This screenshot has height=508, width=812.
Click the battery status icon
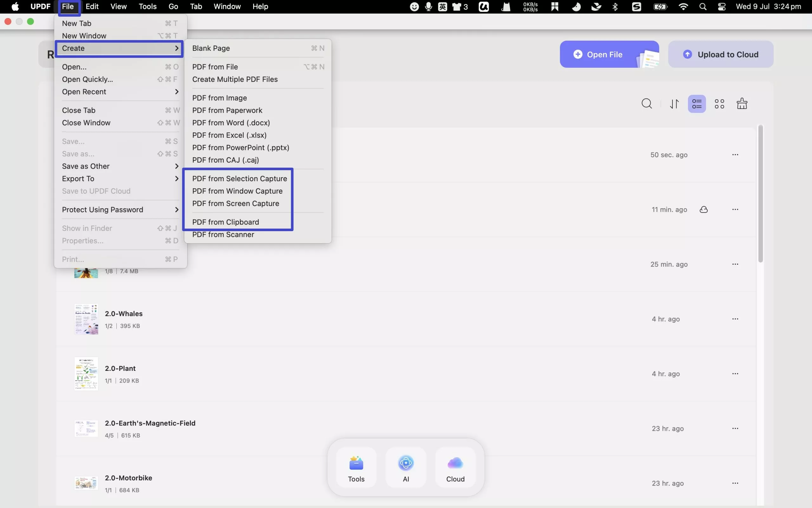click(x=660, y=7)
